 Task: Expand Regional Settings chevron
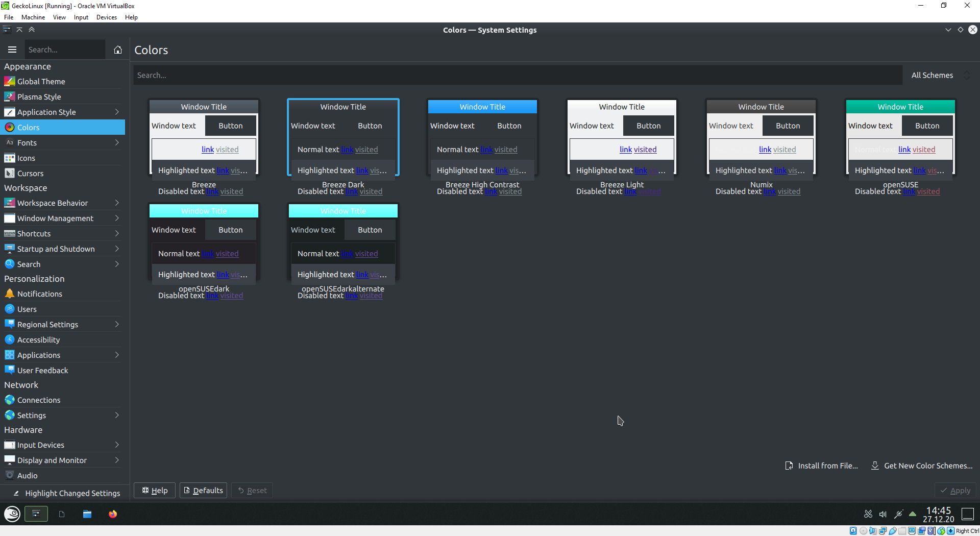(117, 325)
